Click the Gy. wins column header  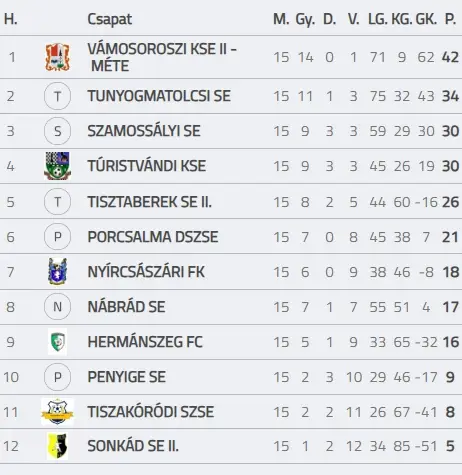click(305, 20)
